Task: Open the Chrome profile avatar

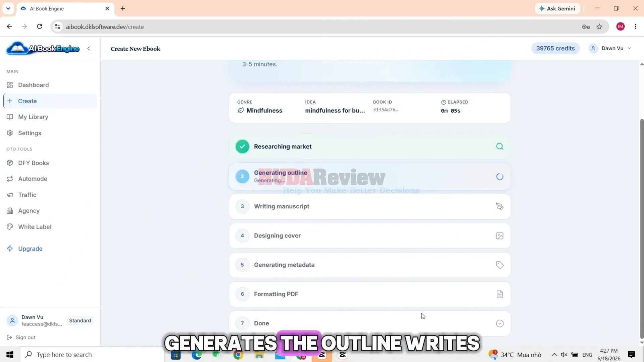Action: click(620, 27)
